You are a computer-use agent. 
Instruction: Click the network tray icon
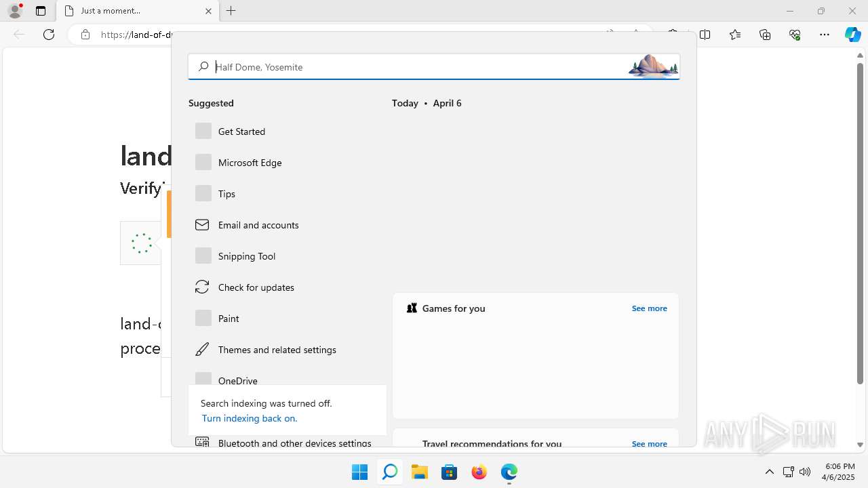(x=788, y=472)
